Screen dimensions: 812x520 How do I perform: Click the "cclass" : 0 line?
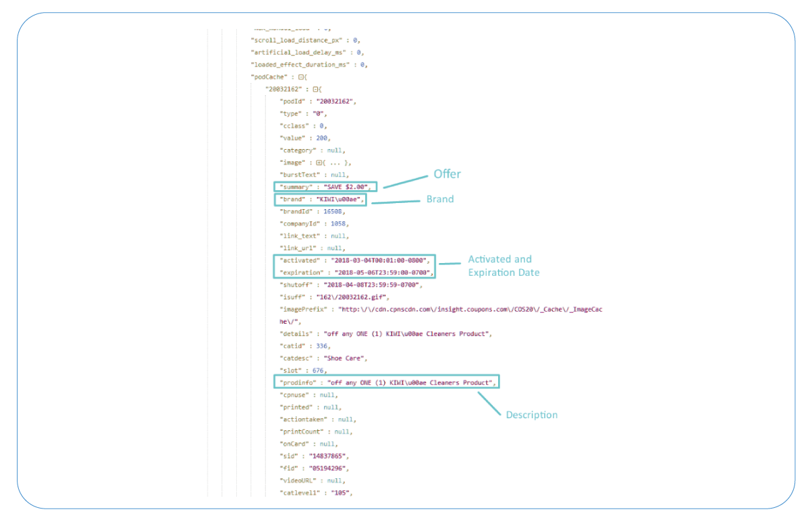pyautogui.click(x=304, y=125)
